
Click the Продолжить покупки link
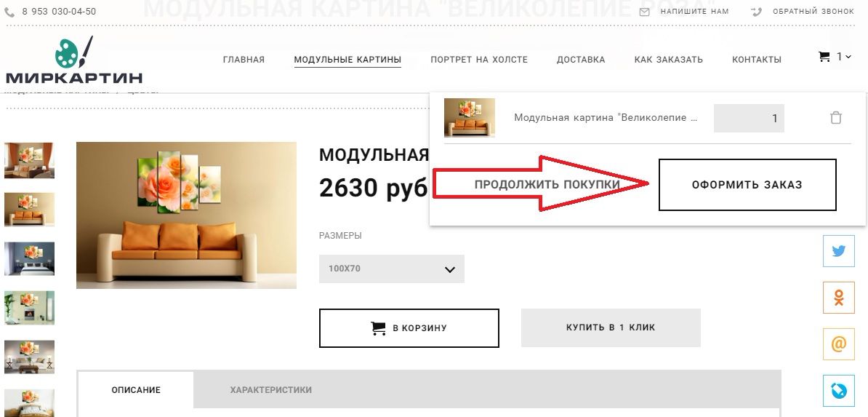pos(547,185)
